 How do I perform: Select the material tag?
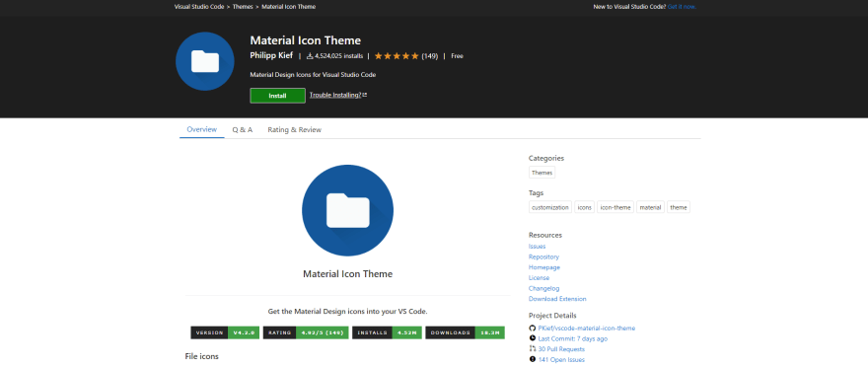[650, 207]
